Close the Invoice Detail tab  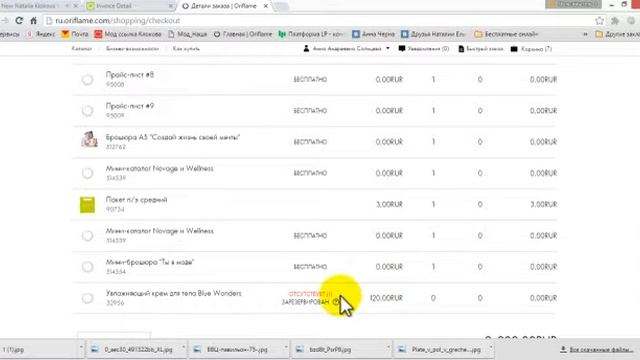171,6
